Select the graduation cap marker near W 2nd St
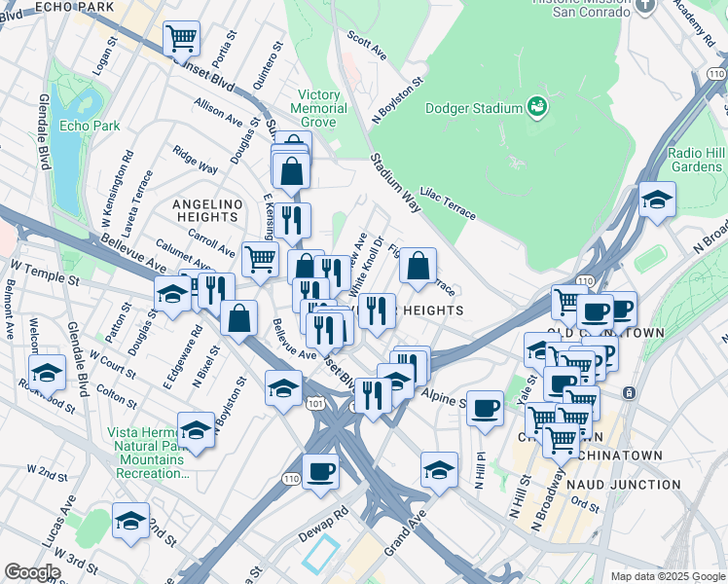 pos(130,521)
